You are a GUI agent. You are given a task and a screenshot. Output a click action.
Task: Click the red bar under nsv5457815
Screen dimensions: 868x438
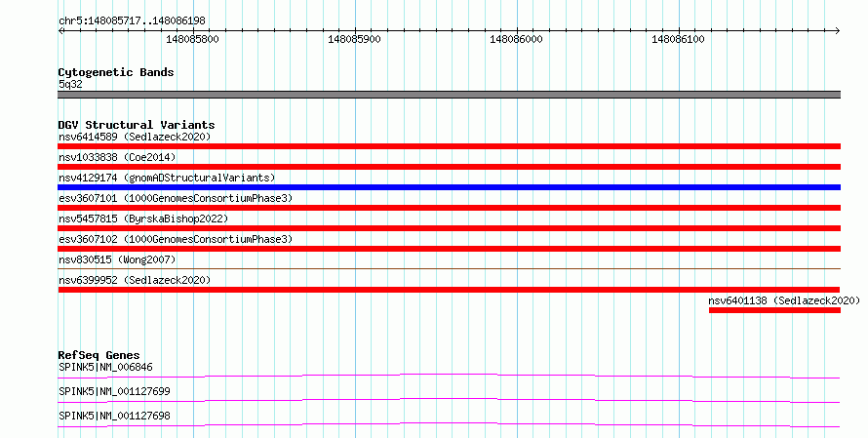449,228
